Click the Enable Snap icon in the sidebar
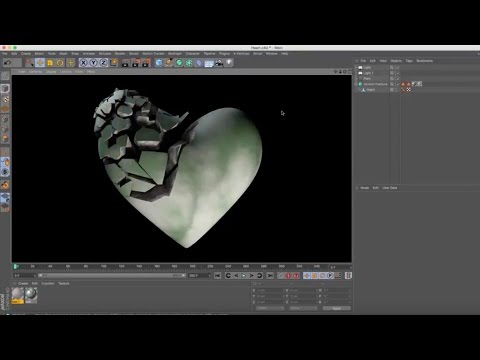480x360 pixels. (x=5, y=185)
